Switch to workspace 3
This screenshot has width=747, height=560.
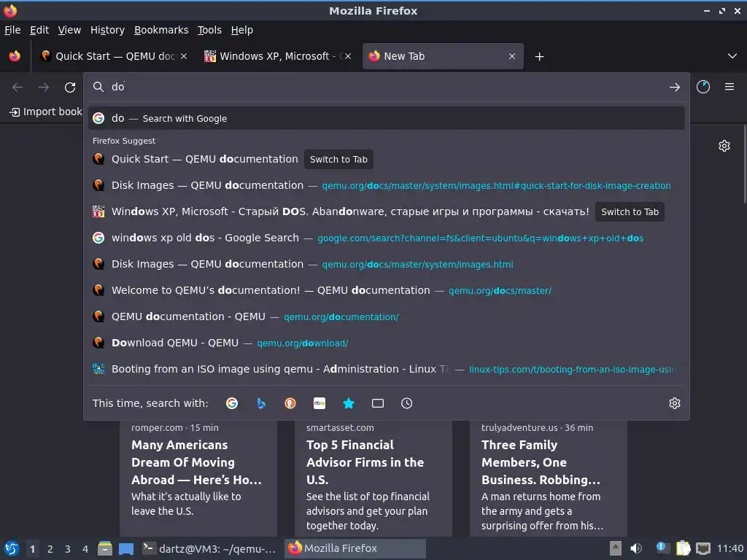[68, 549]
